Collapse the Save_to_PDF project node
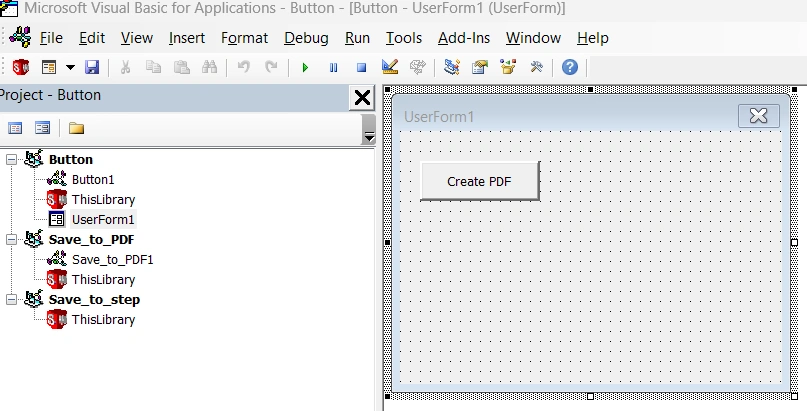The width and height of the screenshot is (807, 411). (x=11, y=239)
